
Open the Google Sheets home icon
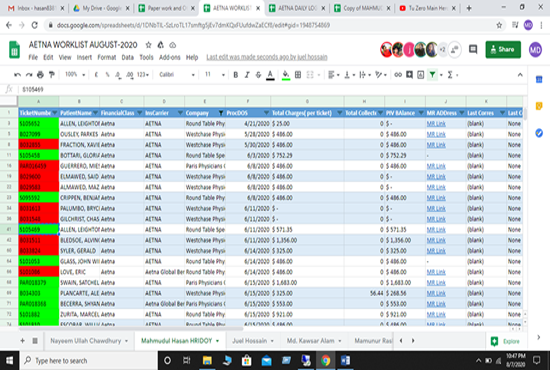click(14, 49)
